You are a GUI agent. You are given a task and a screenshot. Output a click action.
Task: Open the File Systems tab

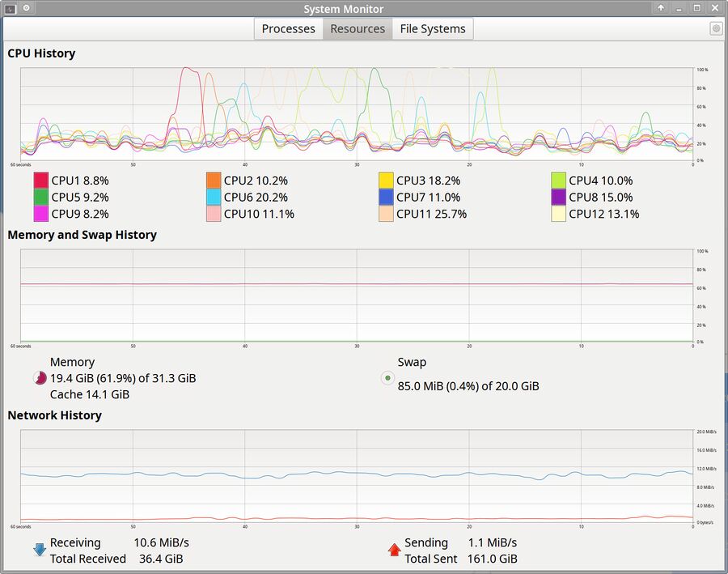[x=432, y=28]
